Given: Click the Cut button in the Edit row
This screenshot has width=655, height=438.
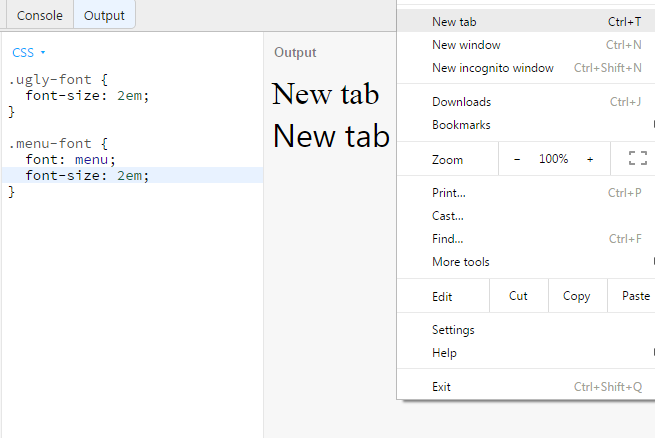Looking at the screenshot, I should [518, 296].
